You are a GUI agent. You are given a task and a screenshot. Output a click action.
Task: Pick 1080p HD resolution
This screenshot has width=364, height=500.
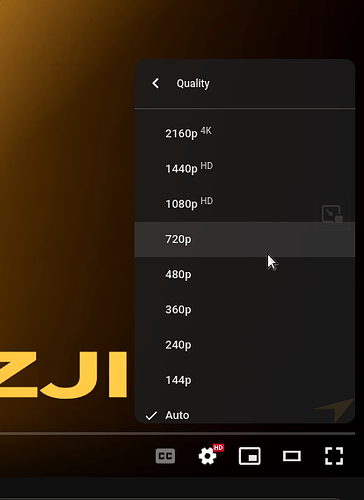(x=245, y=204)
